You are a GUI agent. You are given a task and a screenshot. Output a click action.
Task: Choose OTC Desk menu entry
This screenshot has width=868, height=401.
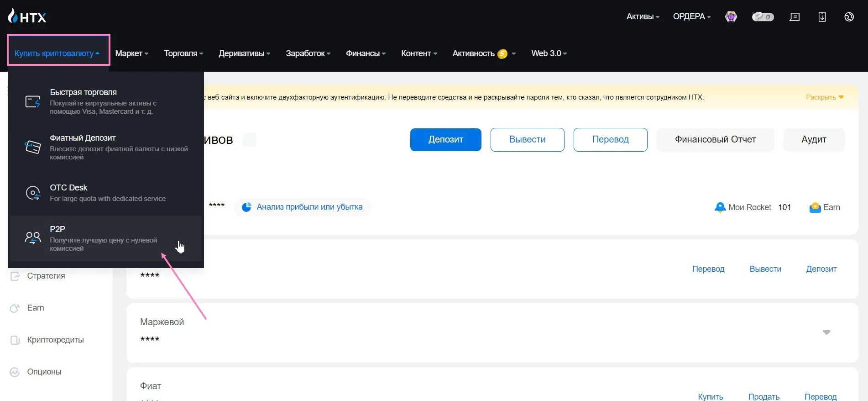(x=106, y=193)
